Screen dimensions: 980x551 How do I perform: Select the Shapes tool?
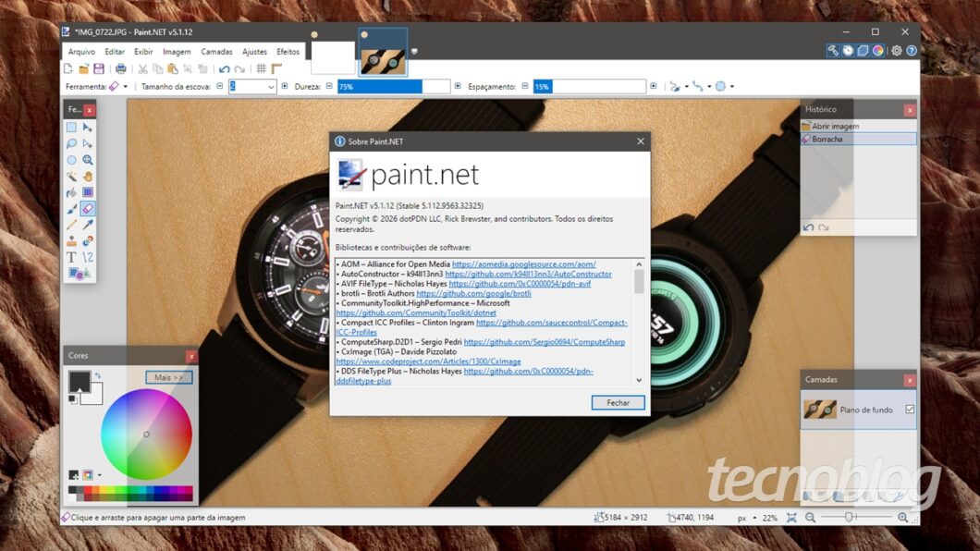(79, 274)
